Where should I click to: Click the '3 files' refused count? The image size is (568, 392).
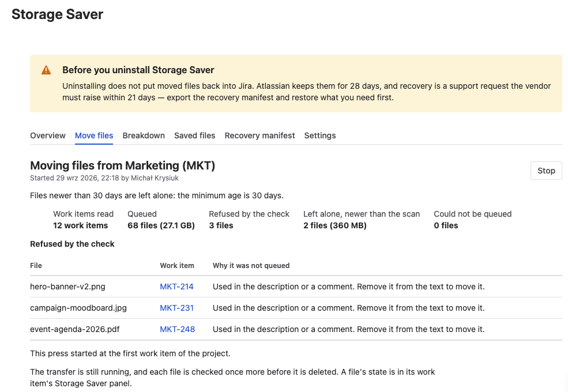click(221, 225)
